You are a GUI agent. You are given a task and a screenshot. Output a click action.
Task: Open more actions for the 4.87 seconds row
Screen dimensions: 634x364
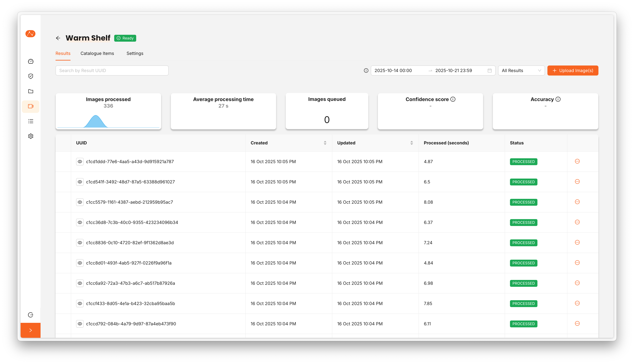pyautogui.click(x=577, y=161)
